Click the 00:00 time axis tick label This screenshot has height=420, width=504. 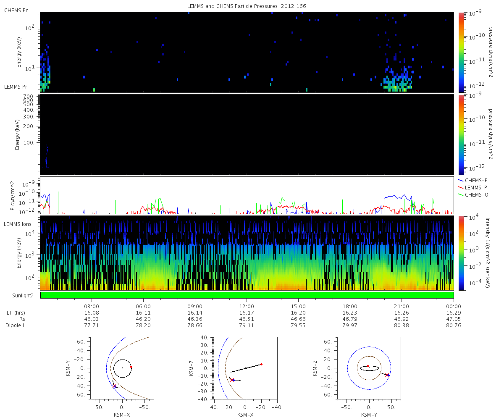(453, 306)
